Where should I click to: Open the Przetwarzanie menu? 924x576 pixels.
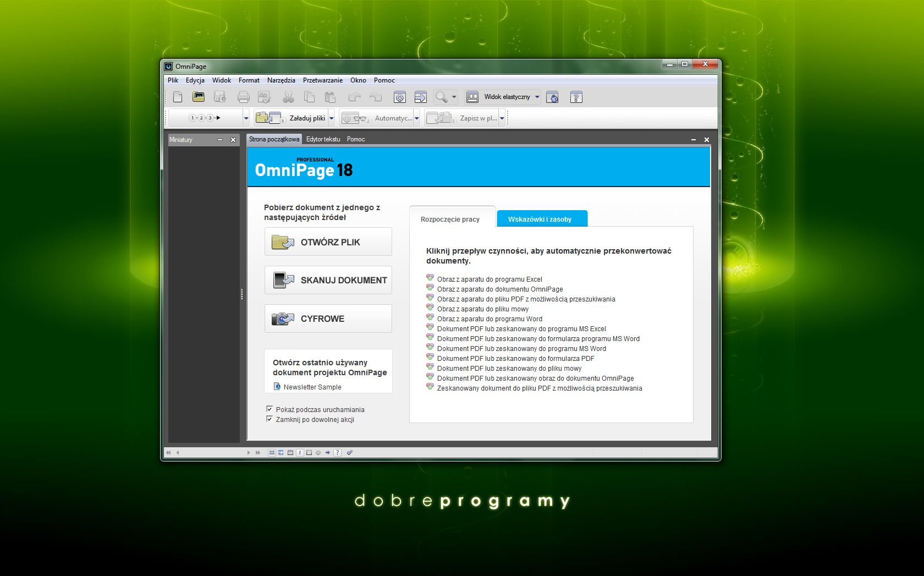click(x=323, y=80)
